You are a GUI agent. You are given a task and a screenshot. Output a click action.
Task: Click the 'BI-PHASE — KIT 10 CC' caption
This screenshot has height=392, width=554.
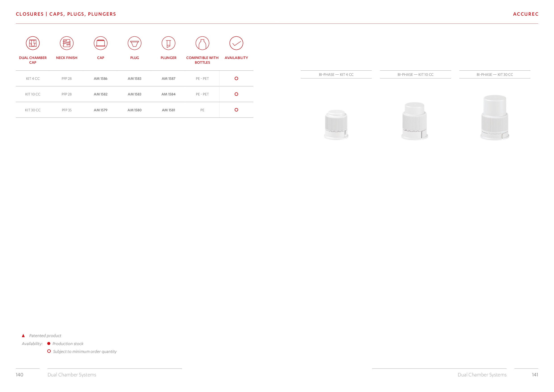[415, 75]
